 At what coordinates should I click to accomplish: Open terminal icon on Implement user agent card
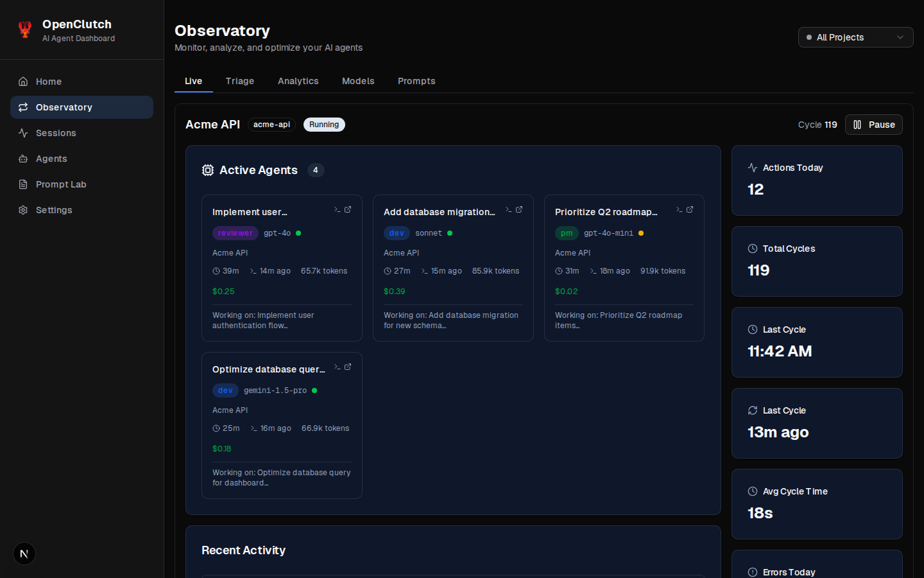coord(336,209)
